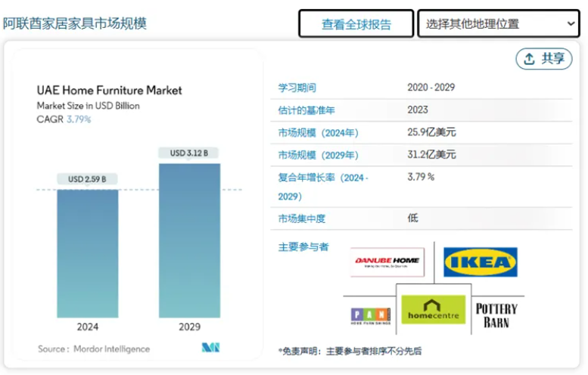Click the 2024 market size bar
The image size is (588, 375).
87,253
